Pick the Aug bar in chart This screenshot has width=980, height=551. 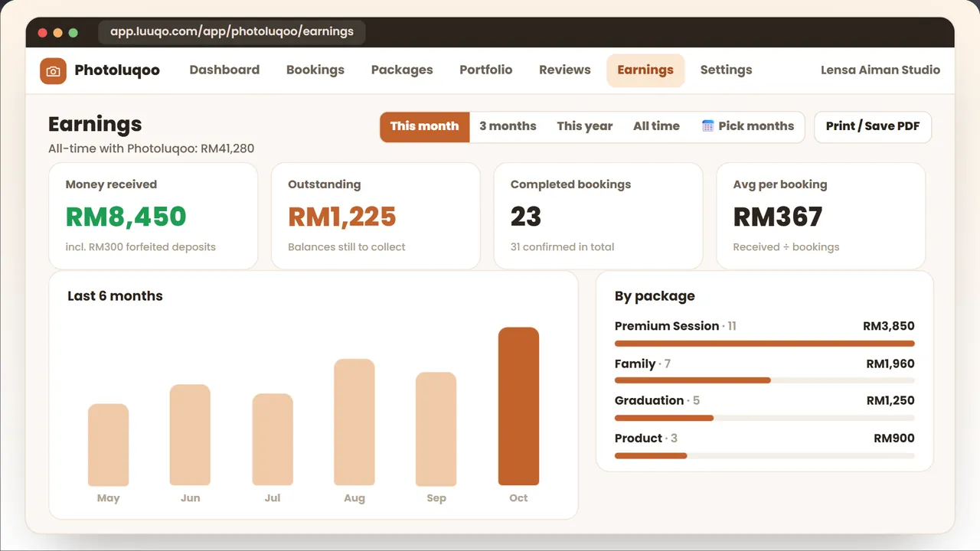click(354, 422)
